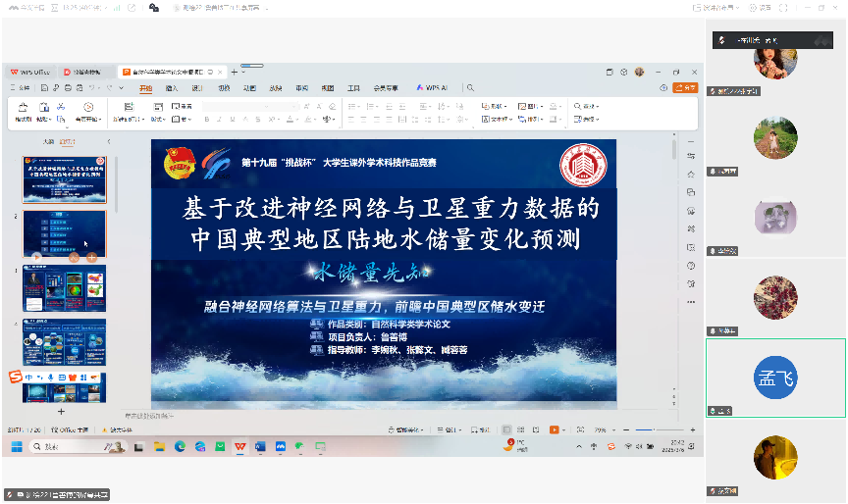This screenshot has height=504, width=848.
Task: Click the 'Play from current slide' ribbon icon
Action: 88,107
